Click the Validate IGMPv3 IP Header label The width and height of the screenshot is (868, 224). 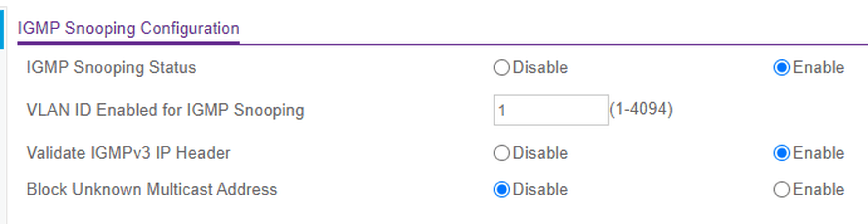(128, 153)
